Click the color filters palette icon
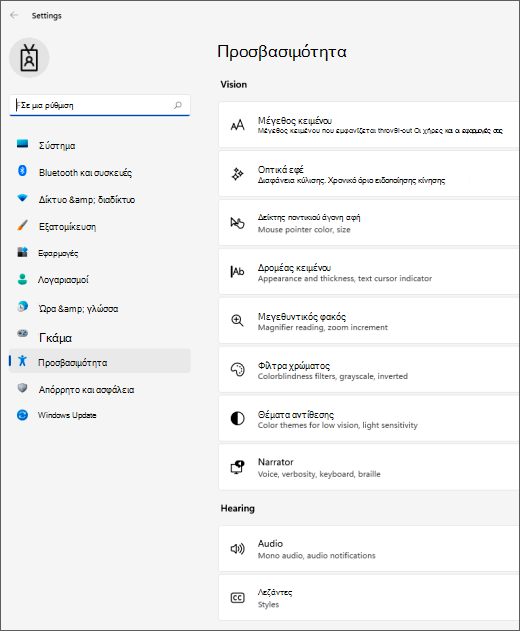 (237, 369)
